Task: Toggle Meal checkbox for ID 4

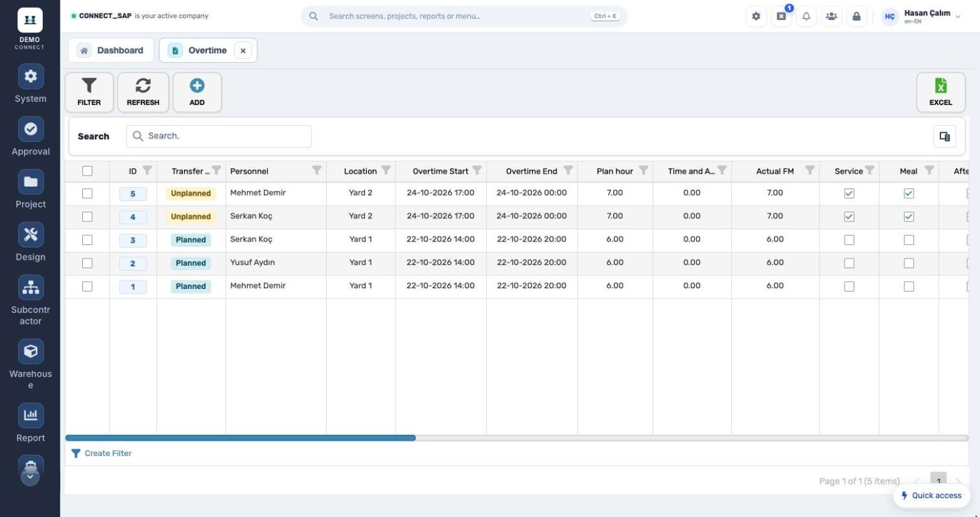Action: coord(909,217)
